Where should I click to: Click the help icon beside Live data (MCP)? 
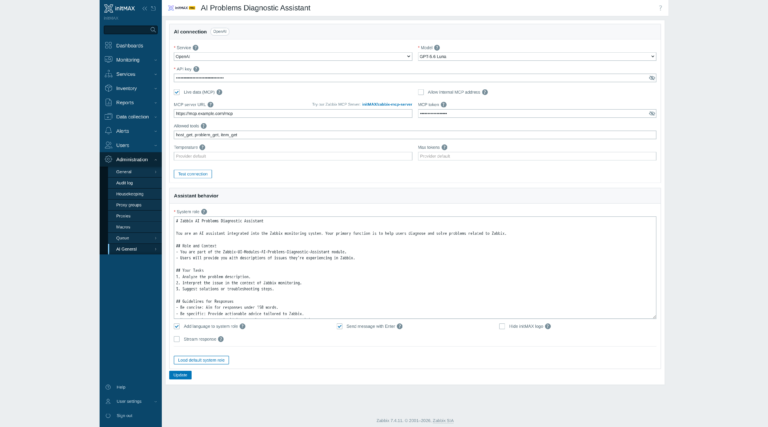pos(219,92)
